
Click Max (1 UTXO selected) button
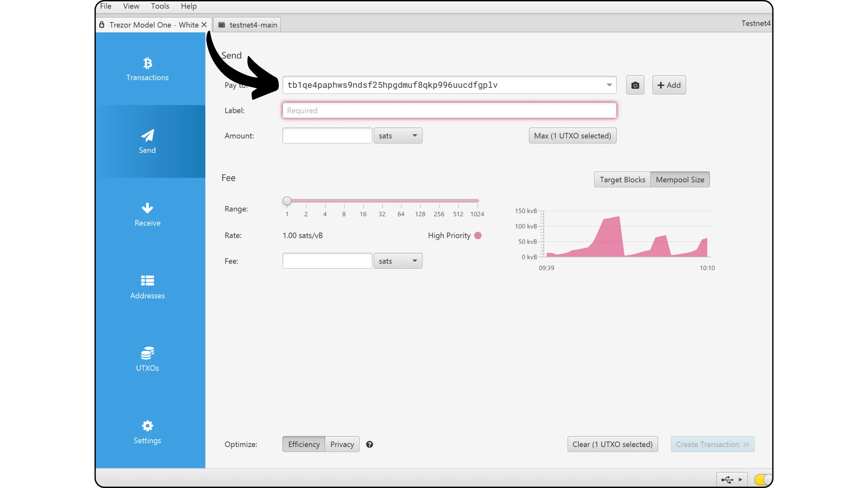[572, 136]
